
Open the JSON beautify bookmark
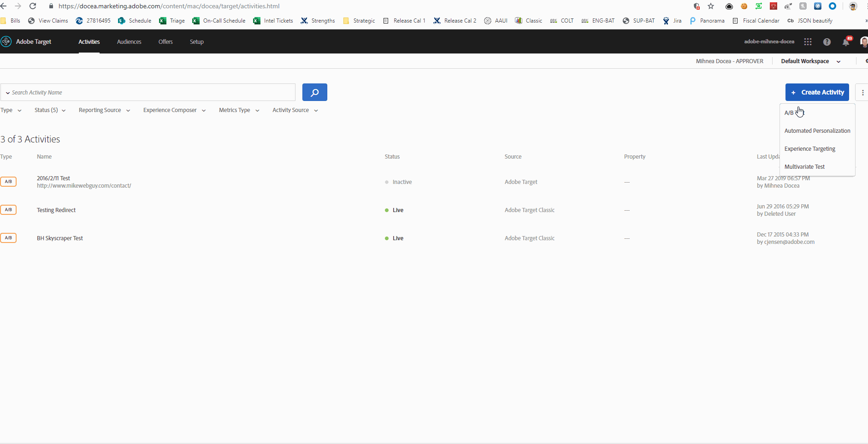pos(809,21)
